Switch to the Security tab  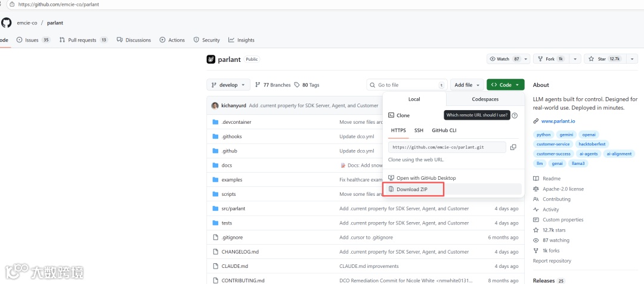[x=206, y=40]
